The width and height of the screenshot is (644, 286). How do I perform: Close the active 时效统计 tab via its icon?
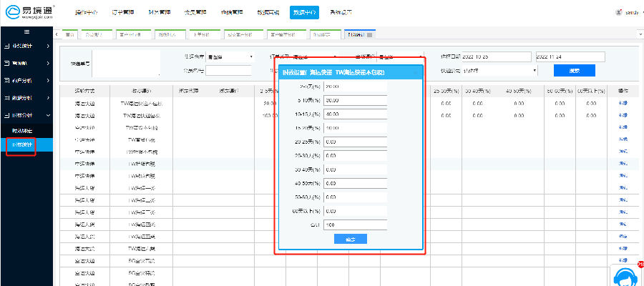point(369,35)
